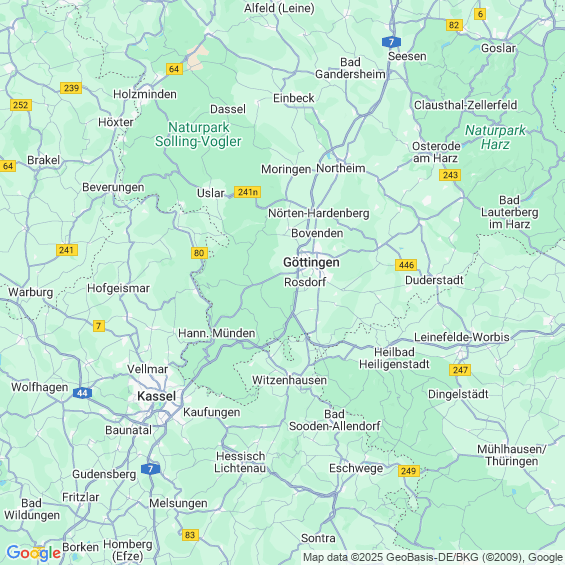Click the A7 highway shield near Seesen
Viewport: 565px width, 565px height.
pos(391,42)
